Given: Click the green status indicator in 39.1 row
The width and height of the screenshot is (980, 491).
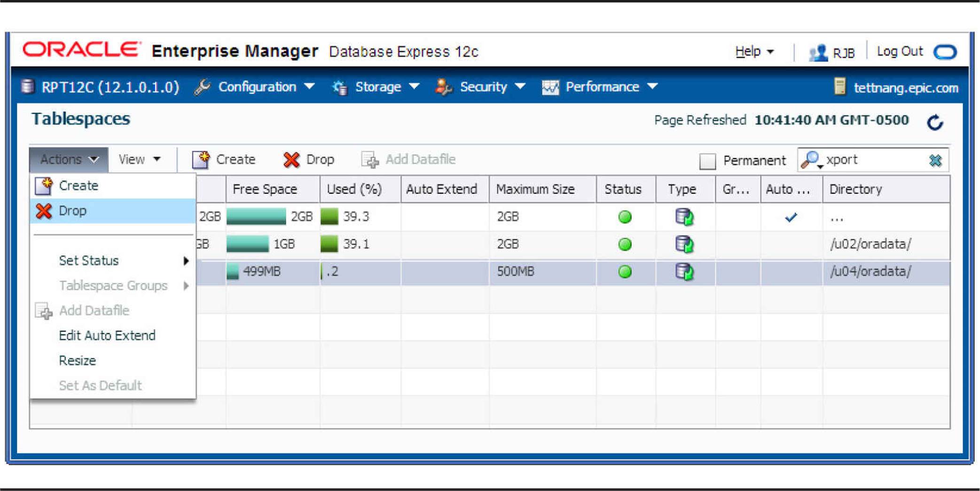Looking at the screenshot, I should coord(625,244).
